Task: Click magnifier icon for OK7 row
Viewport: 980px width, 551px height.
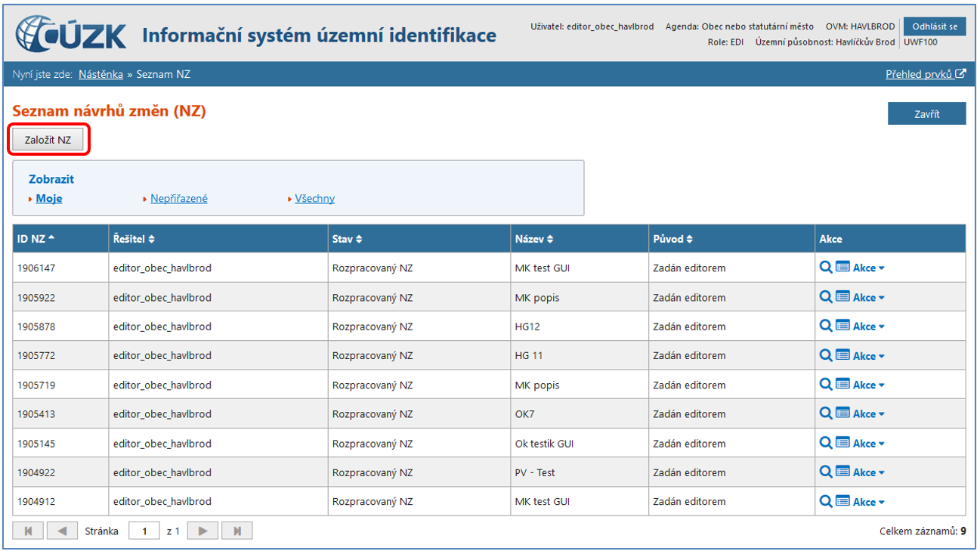Action: 826,414
